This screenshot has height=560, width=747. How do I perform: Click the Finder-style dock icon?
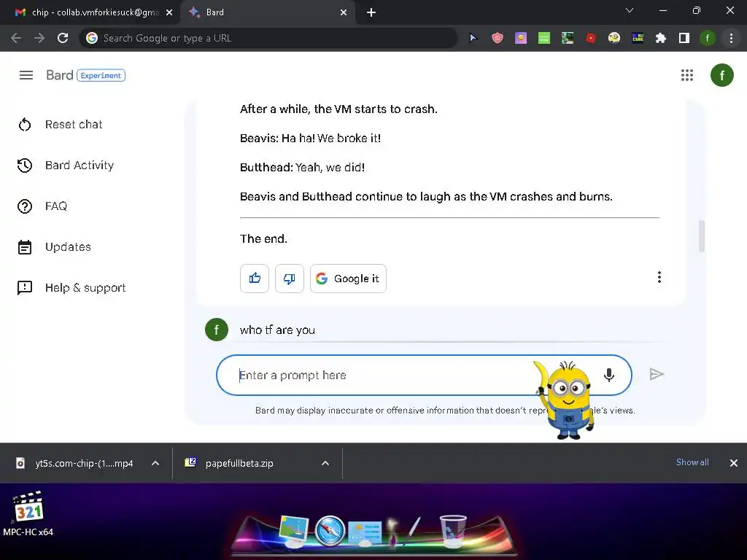(293, 531)
